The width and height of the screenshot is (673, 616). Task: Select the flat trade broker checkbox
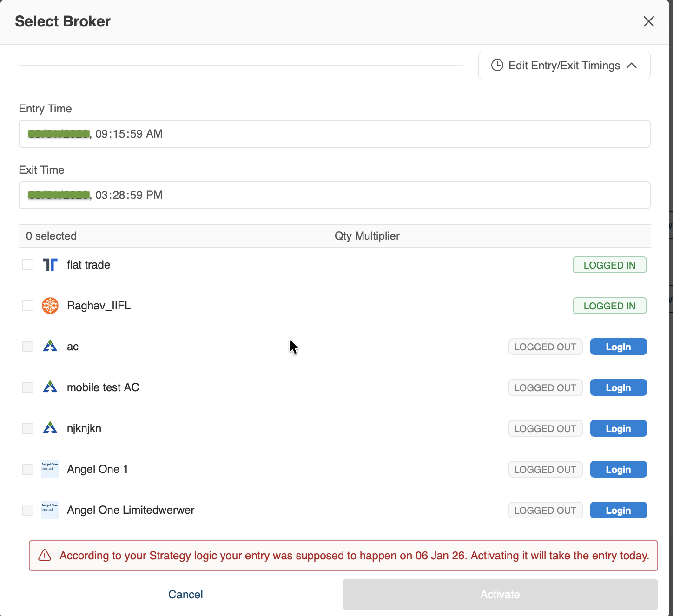point(28,265)
